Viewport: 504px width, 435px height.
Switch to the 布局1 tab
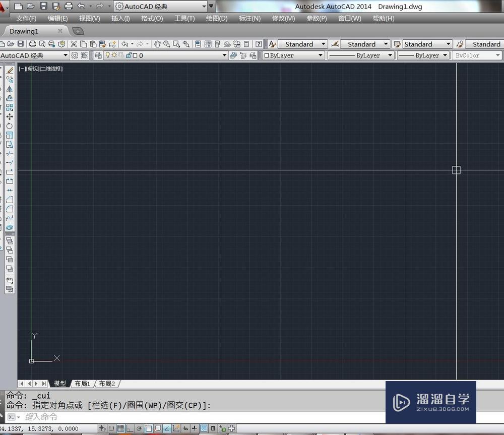tap(82, 383)
